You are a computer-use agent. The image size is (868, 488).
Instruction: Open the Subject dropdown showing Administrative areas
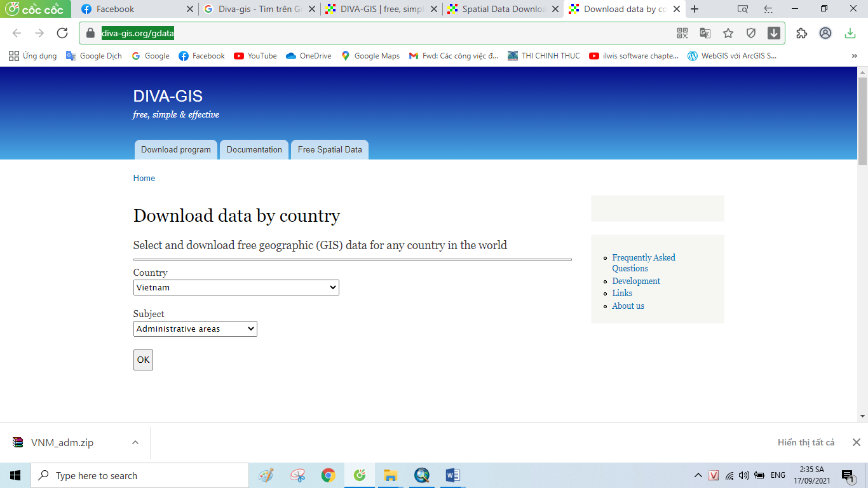pos(194,329)
